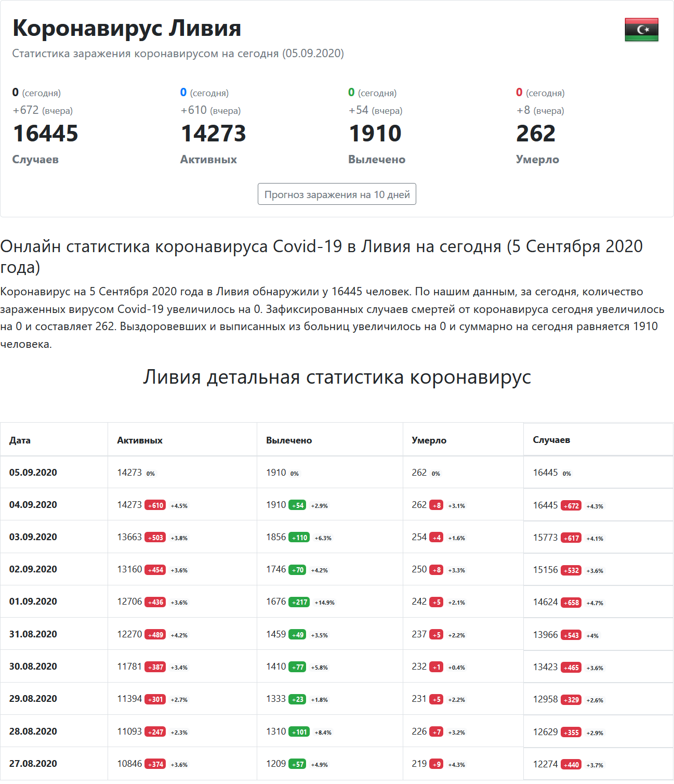Click the recovered count 1910 in summary
674x784 pixels.
375,133
